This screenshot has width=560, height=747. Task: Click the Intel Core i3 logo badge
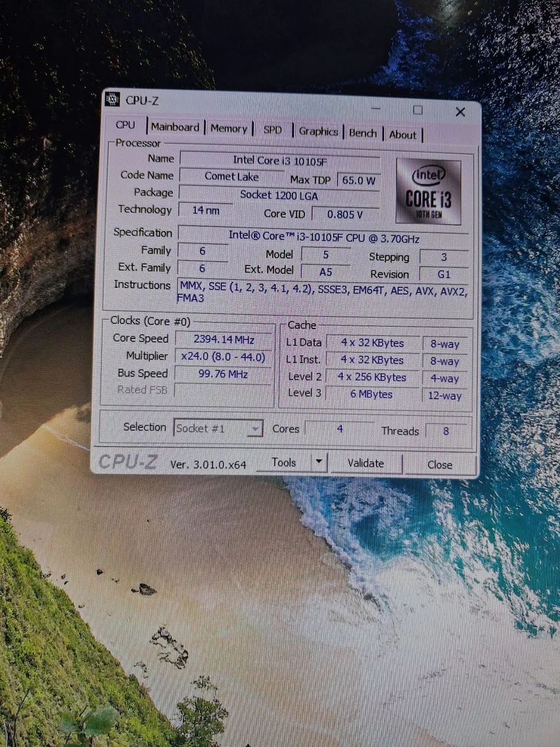(428, 192)
